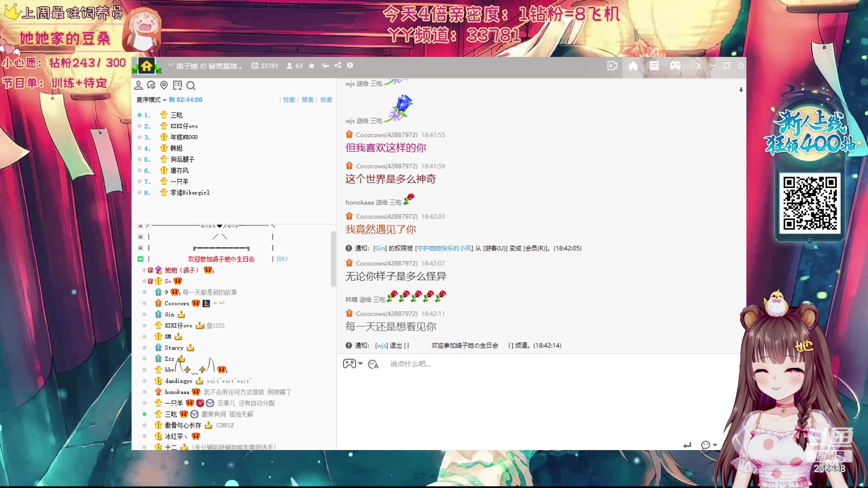This screenshot has height=488, width=868.
Task: Select 三吃 in mic queue slot 1
Action: pyautogui.click(x=176, y=115)
